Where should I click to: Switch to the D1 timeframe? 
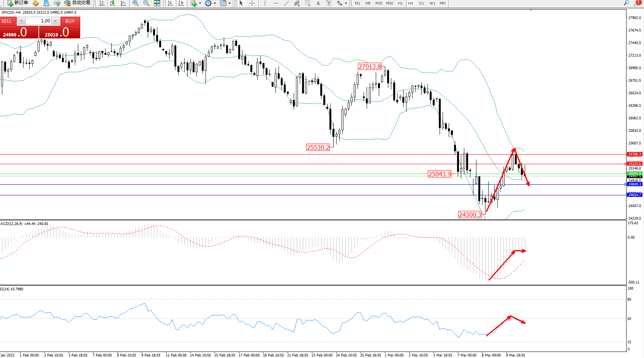coord(421,3)
